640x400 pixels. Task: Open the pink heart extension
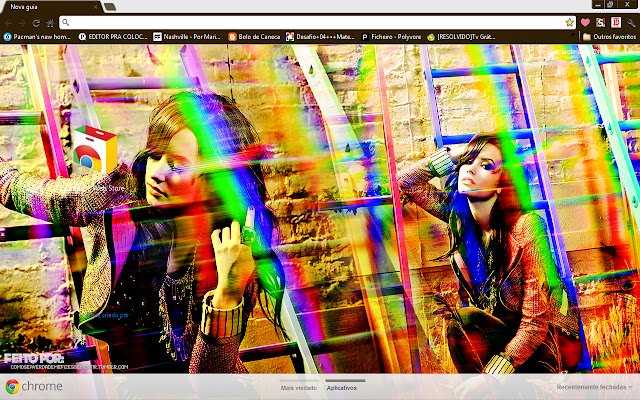585,22
